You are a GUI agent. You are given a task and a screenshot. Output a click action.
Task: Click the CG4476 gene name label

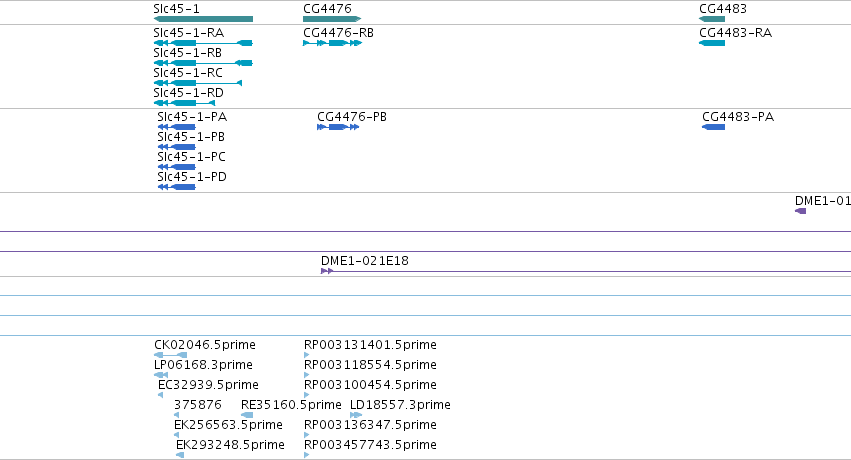[x=327, y=9]
